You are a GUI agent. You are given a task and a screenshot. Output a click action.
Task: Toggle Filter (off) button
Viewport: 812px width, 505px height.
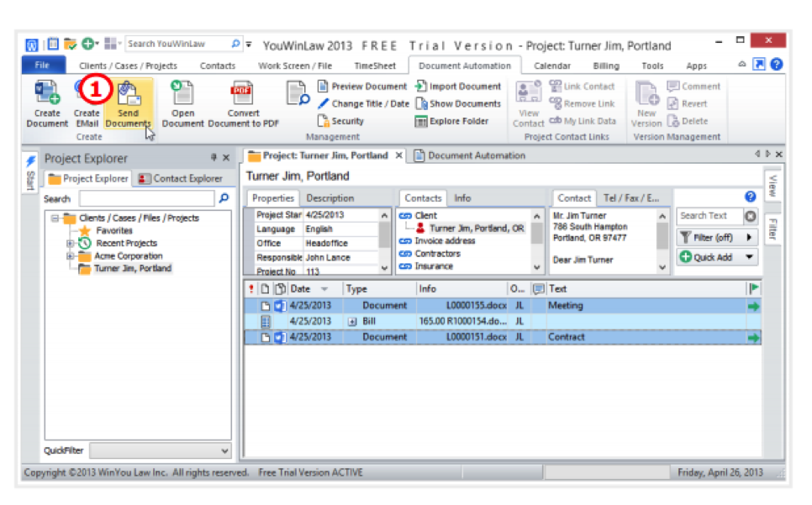(708, 238)
